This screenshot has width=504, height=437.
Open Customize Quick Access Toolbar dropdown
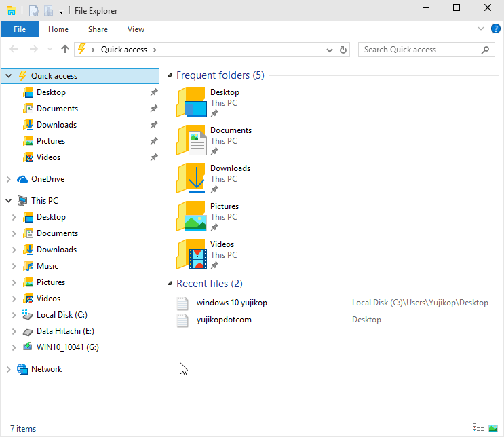coord(62,12)
